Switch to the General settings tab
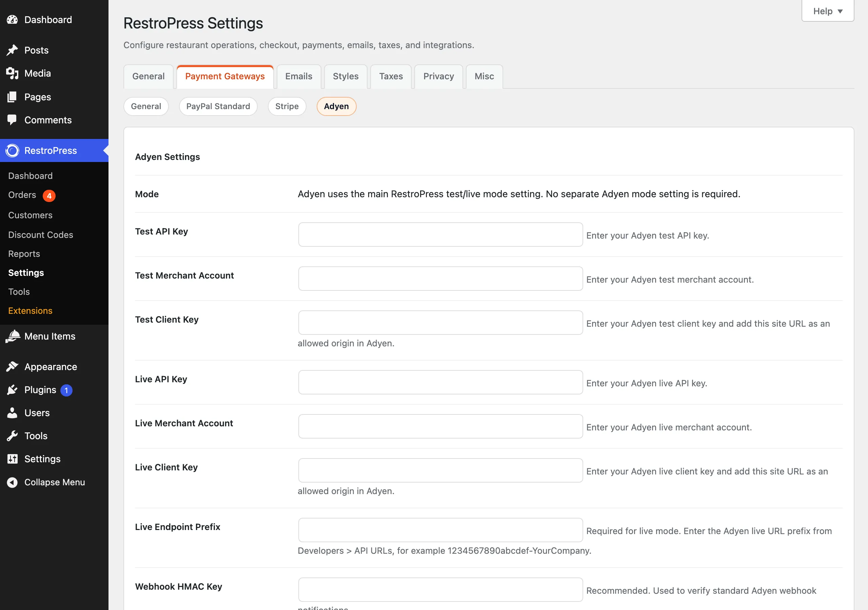 [x=148, y=76]
